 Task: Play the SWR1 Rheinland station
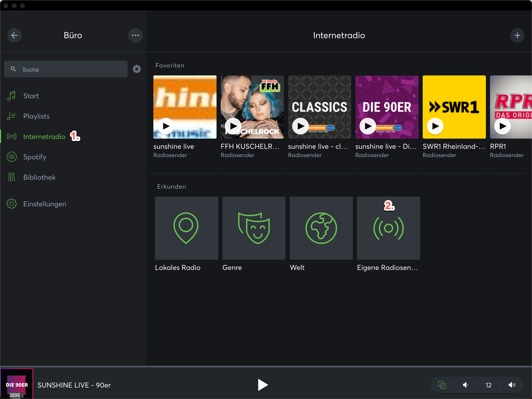435,126
